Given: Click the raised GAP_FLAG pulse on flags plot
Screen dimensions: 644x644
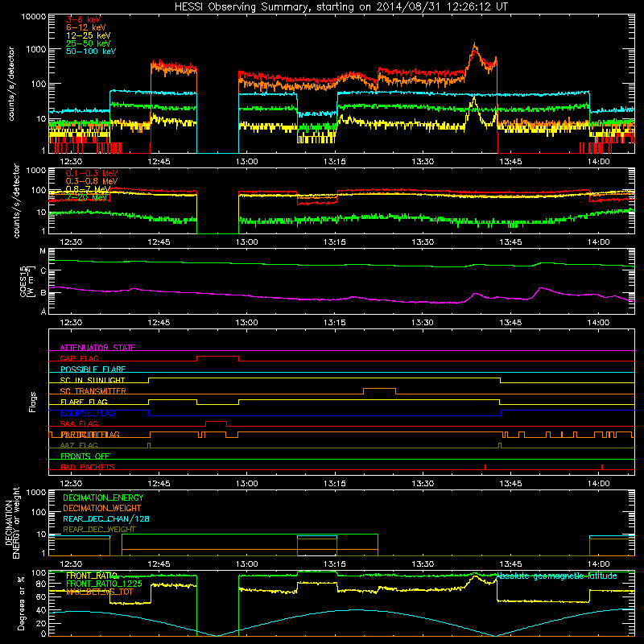Looking at the screenshot, I should [217, 357].
